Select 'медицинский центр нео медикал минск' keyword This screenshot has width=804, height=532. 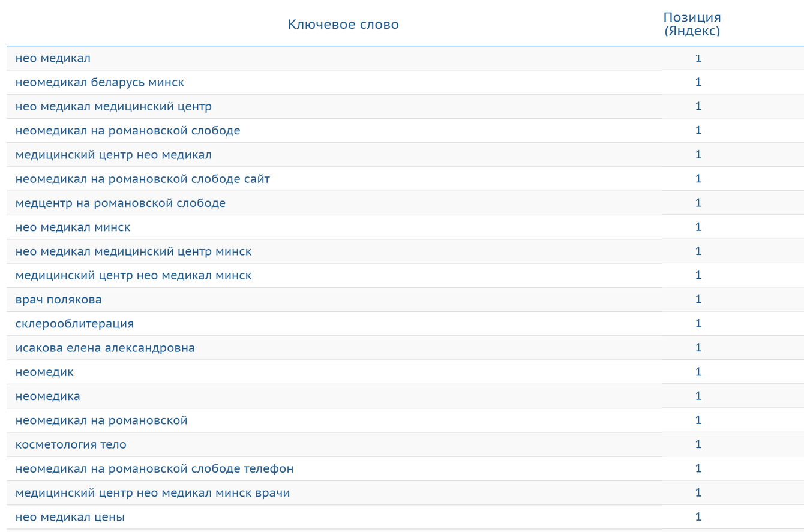(x=134, y=275)
